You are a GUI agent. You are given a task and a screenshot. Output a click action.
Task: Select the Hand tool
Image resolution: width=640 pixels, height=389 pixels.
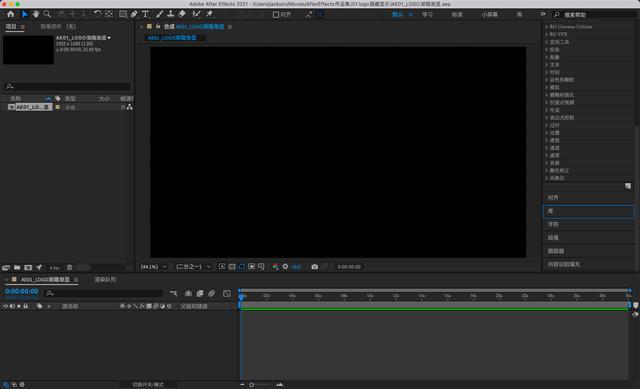[36, 14]
